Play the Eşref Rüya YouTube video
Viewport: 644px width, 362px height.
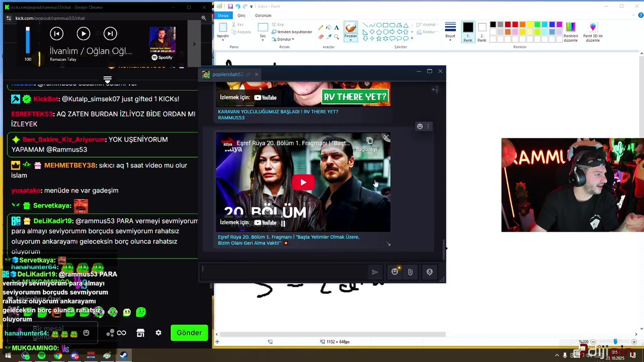[303, 183]
